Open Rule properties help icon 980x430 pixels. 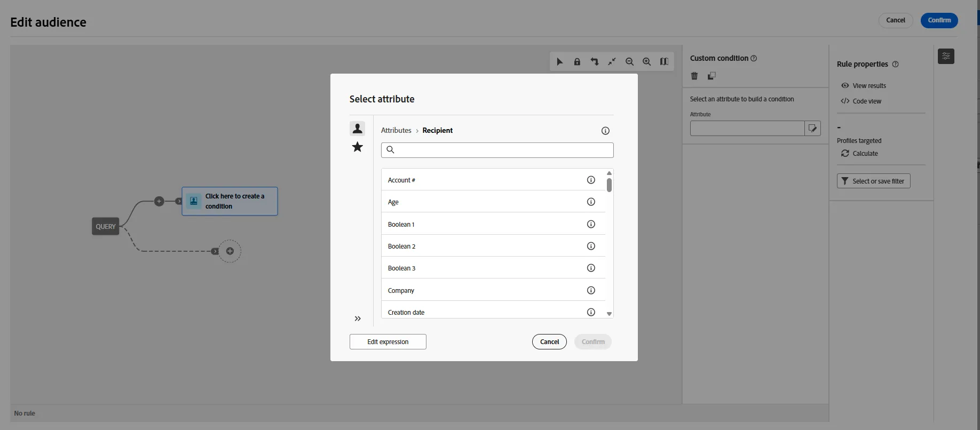click(x=896, y=64)
